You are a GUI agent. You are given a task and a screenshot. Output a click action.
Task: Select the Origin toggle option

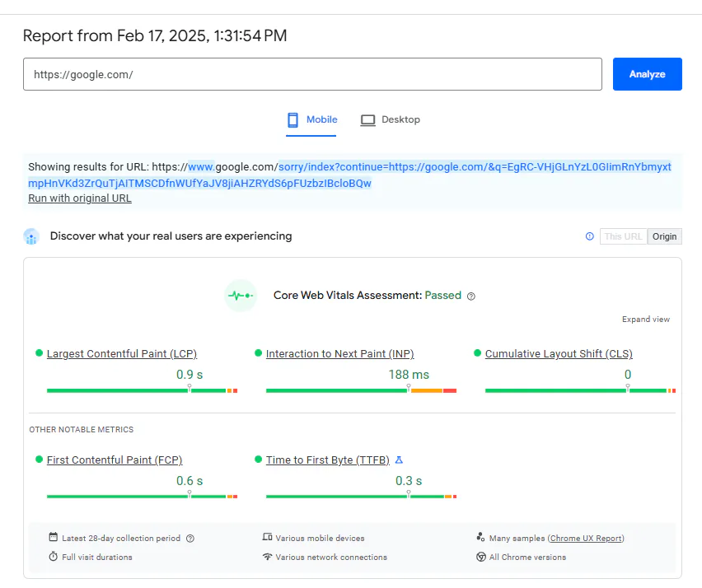pos(664,236)
